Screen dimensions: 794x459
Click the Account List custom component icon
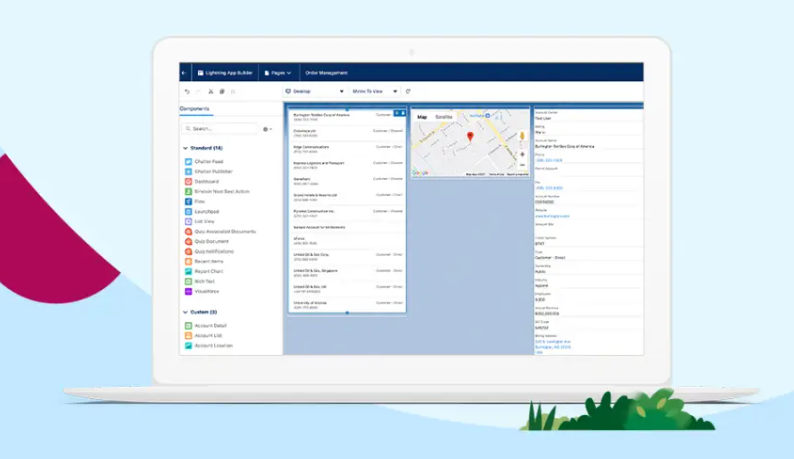pos(188,335)
